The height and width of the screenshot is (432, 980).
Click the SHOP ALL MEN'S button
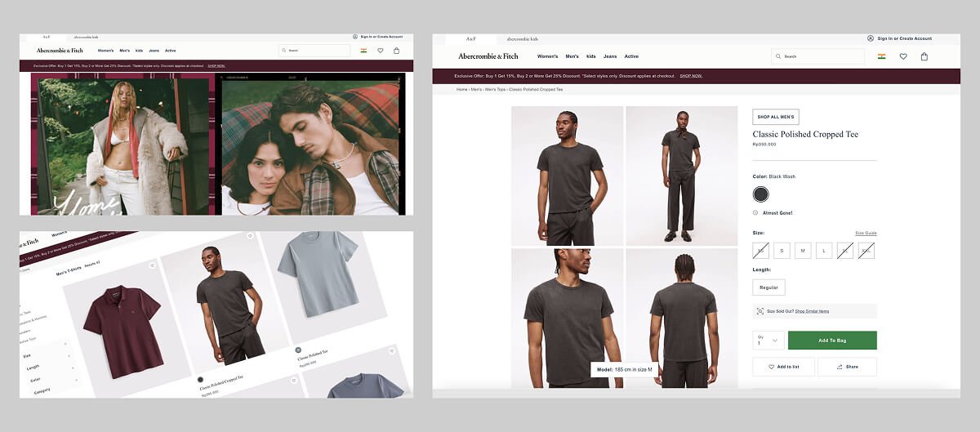point(776,117)
